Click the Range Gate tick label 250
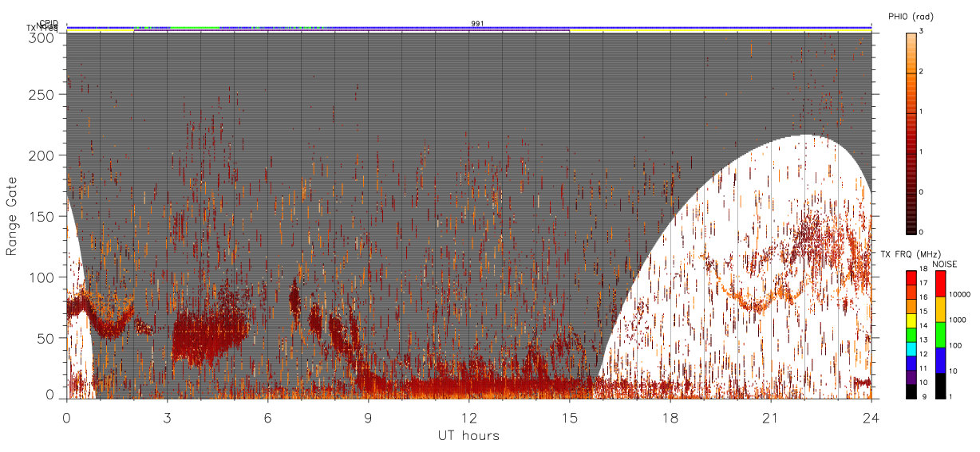980x452 pixels. pyautogui.click(x=43, y=94)
